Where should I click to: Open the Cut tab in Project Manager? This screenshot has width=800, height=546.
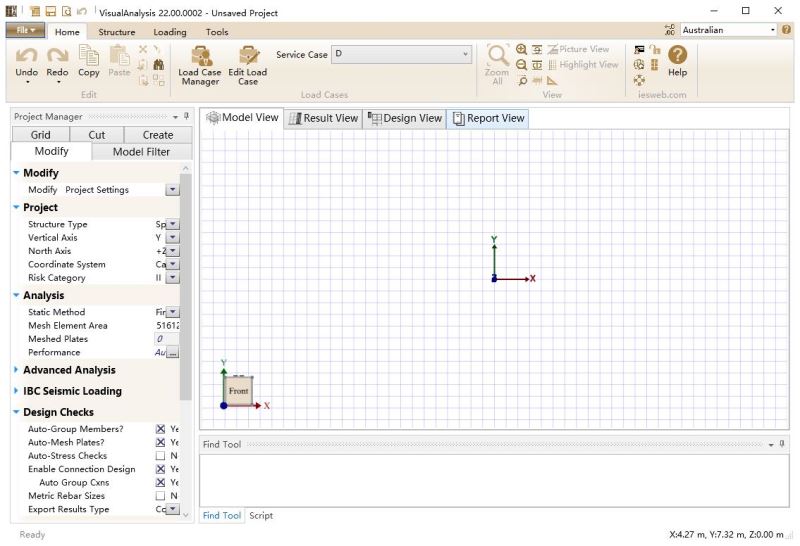pos(96,135)
